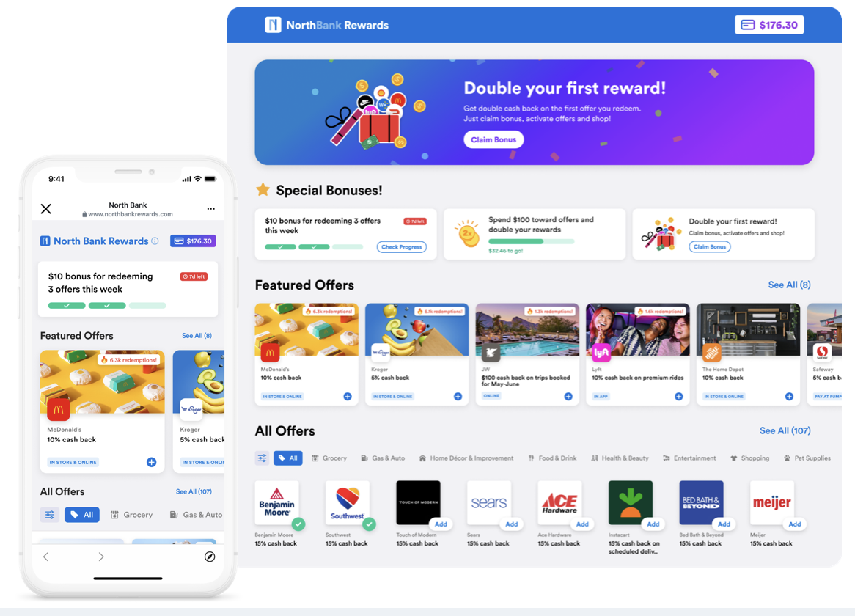Open the compass icon in phone browser bar
Viewport: 855px width, 616px height.
click(x=210, y=557)
